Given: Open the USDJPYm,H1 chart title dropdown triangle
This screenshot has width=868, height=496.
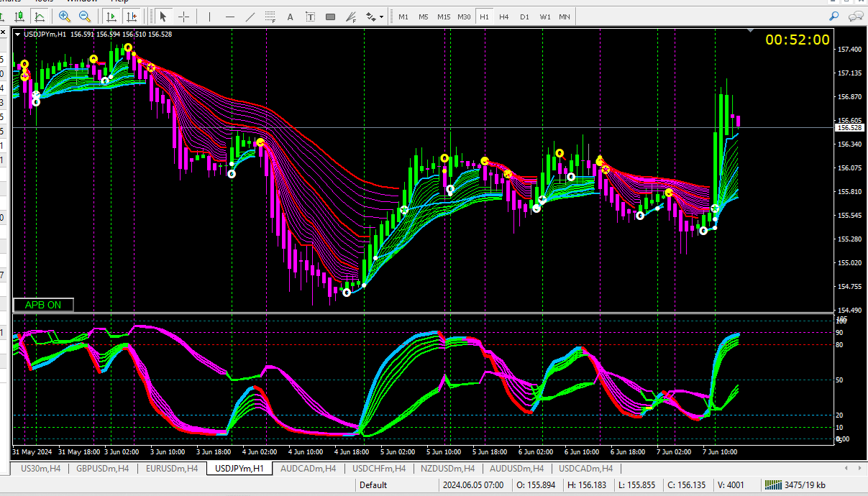Looking at the screenshot, I should pyautogui.click(x=18, y=34).
